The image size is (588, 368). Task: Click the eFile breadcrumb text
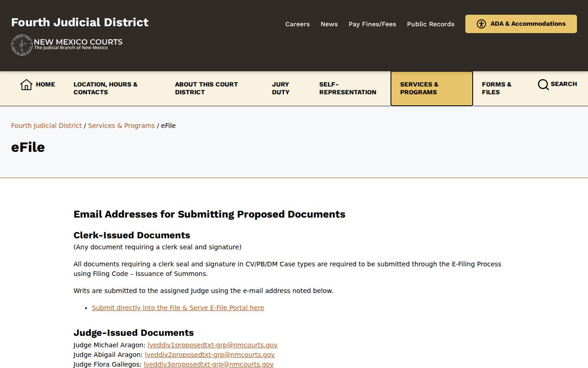168,126
